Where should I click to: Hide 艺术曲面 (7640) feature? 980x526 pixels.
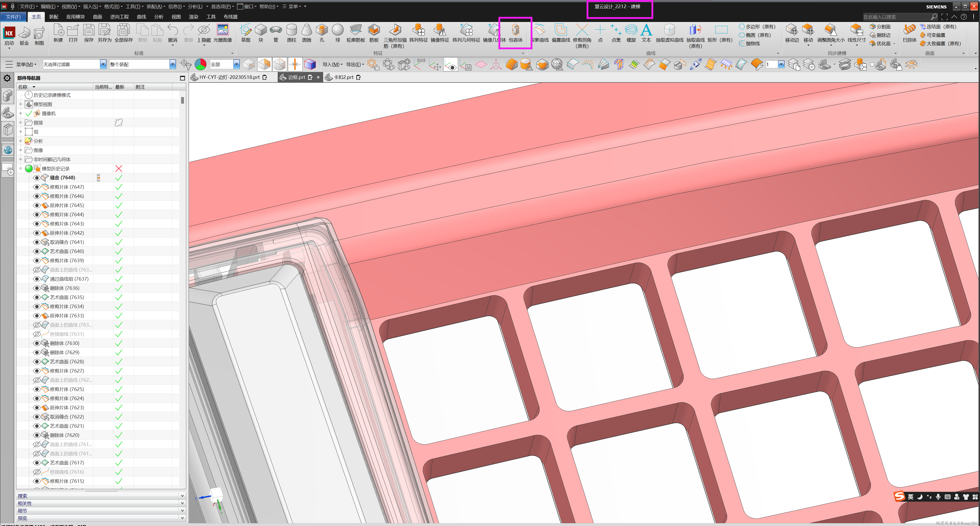37,252
